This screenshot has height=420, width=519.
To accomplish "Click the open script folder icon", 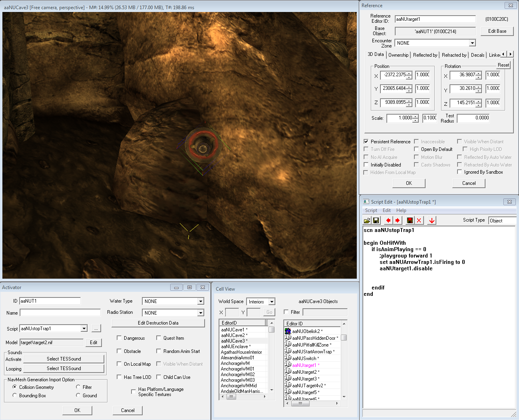I will pyautogui.click(x=367, y=220).
